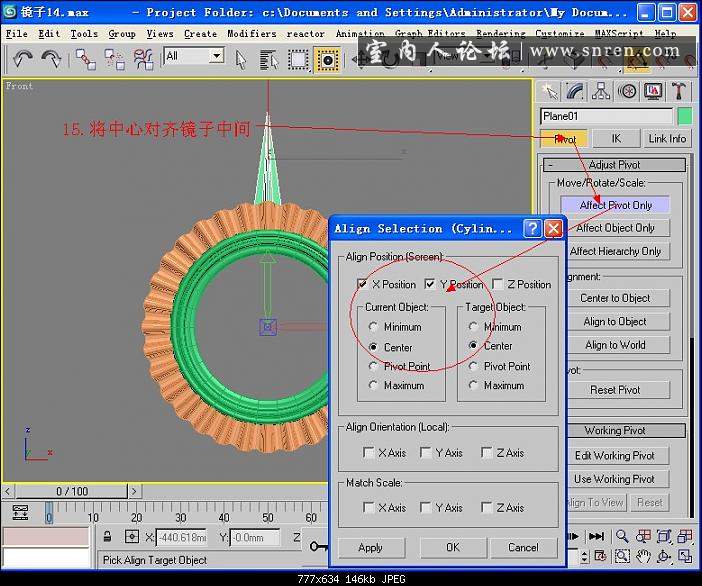Screen dimensions: 702x586
Task: Activate the Pan hand viewport tool
Action: pyautogui.click(x=643, y=556)
